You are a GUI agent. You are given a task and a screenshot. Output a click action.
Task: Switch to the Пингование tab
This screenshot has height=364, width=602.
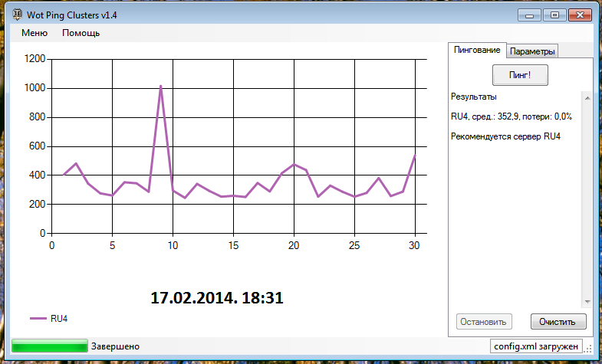click(x=477, y=51)
